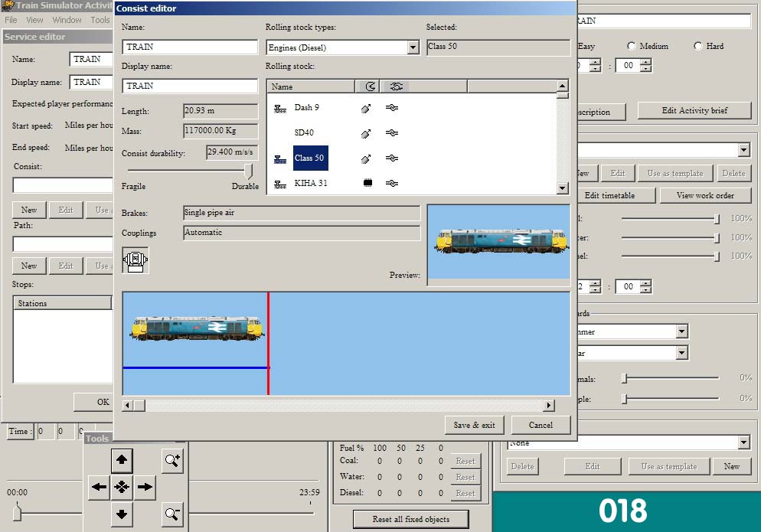The height and width of the screenshot is (532, 761).
Task: Click the KIHA 31 engine type icon
Action: (x=280, y=184)
